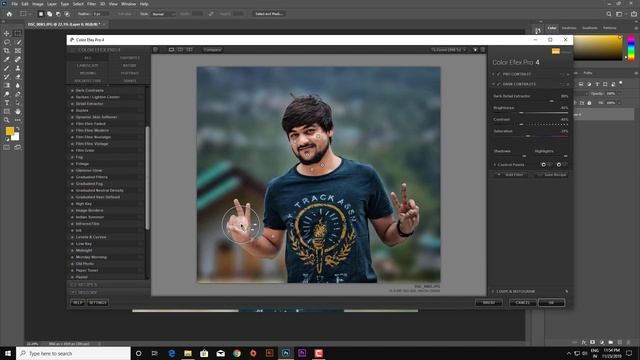Click the OK button in Color Efex

(x=551, y=302)
